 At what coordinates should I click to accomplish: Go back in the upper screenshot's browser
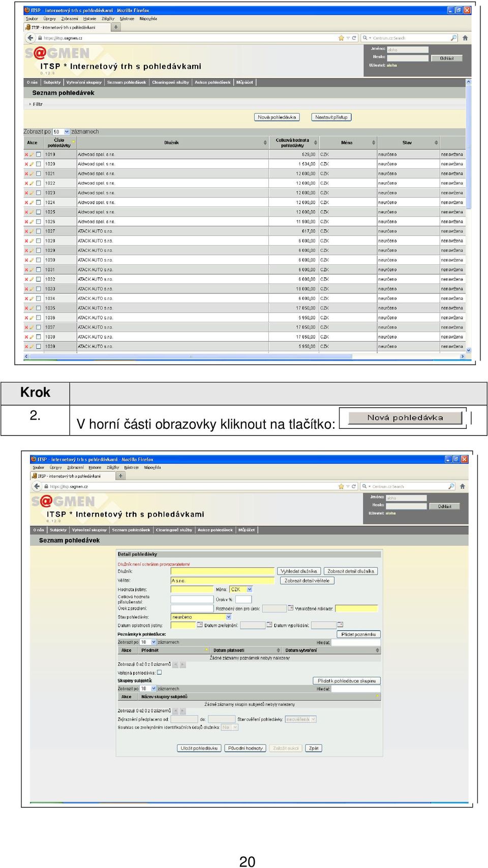pos(31,38)
